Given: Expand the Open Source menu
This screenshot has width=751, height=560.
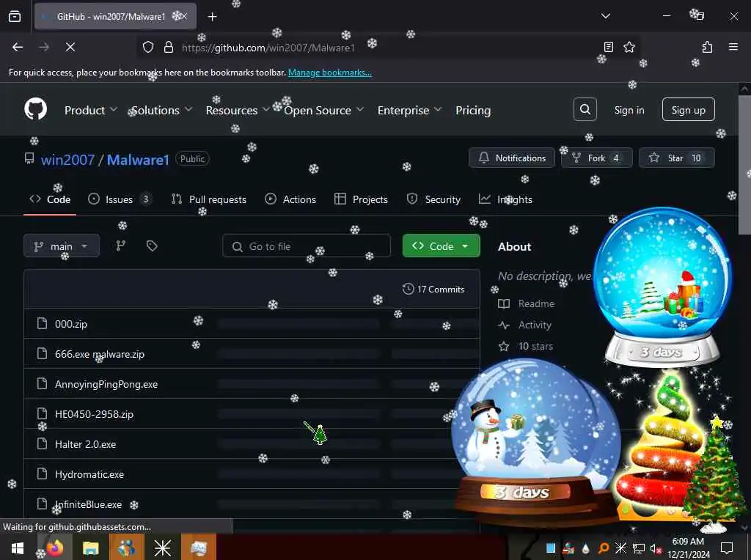Looking at the screenshot, I should pyautogui.click(x=323, y=110).
